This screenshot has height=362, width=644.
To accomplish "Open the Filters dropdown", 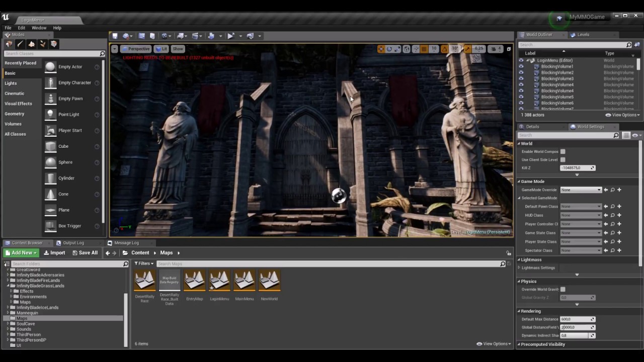I will [x=144, y=263].
